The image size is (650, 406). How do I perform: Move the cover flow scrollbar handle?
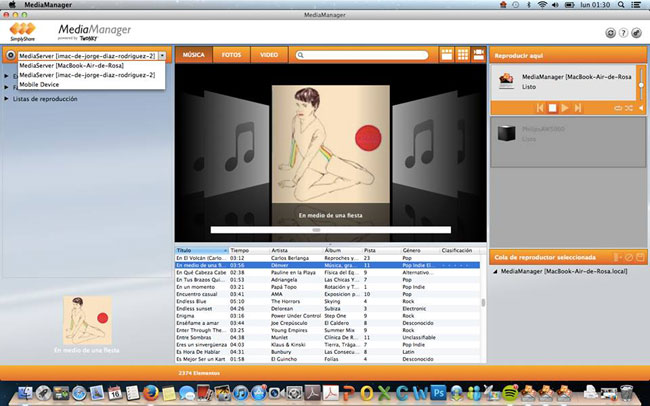click(316, 230)
